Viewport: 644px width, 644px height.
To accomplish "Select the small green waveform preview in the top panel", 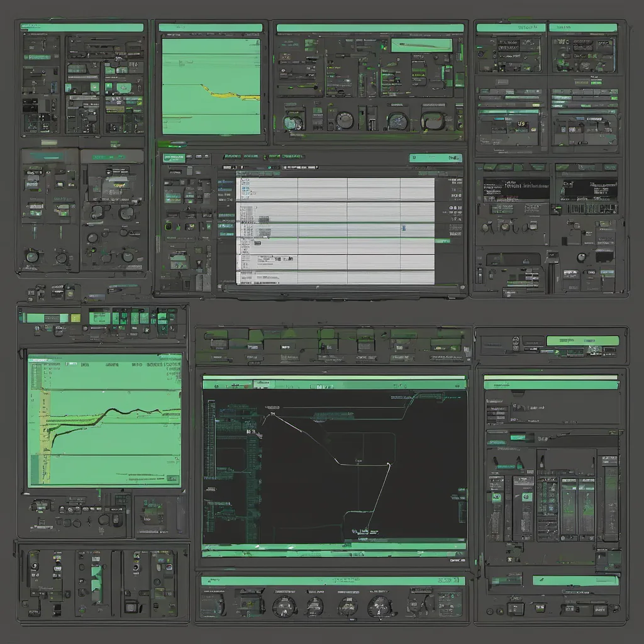I will tap(421, 45).
